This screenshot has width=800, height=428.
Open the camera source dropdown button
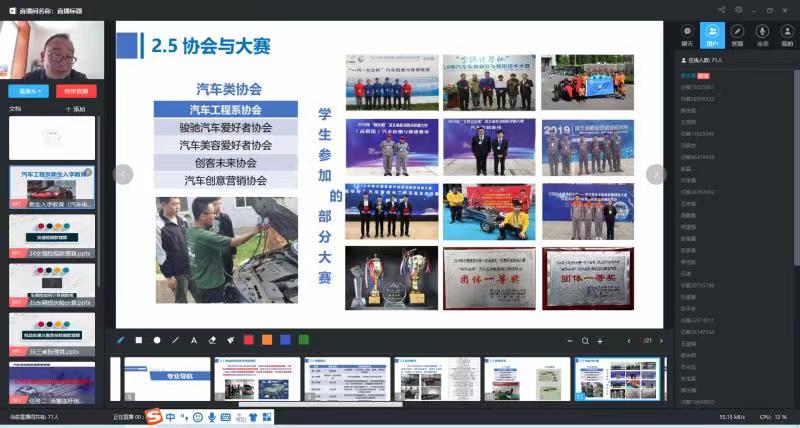pos(27,91)
